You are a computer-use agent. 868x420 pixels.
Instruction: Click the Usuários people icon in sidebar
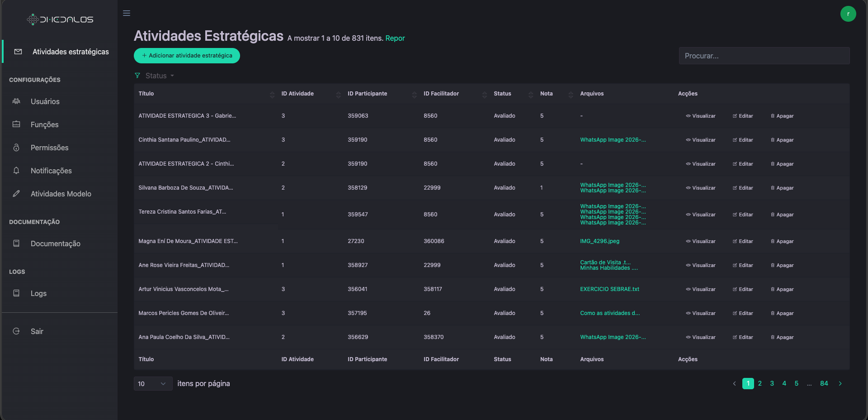pos(16,101)
